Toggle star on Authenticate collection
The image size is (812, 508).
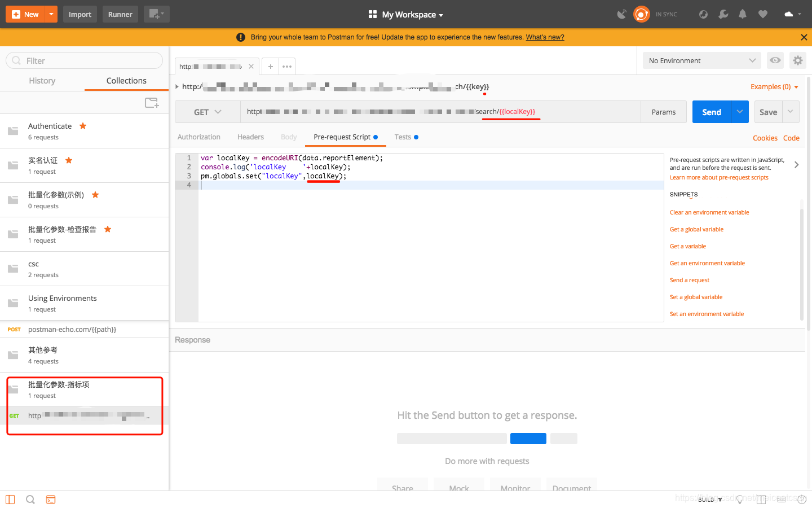pos(83,126)
